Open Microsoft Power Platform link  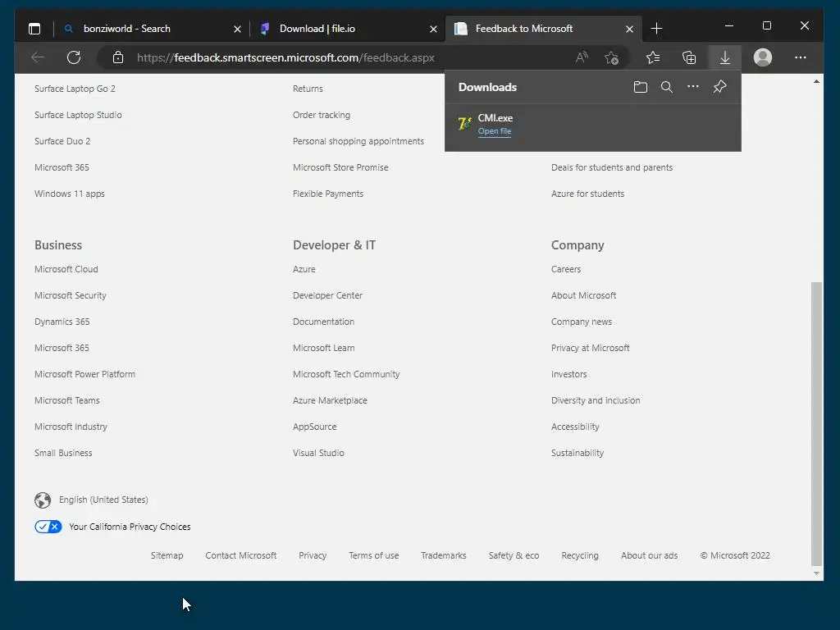tap(84, 374)
